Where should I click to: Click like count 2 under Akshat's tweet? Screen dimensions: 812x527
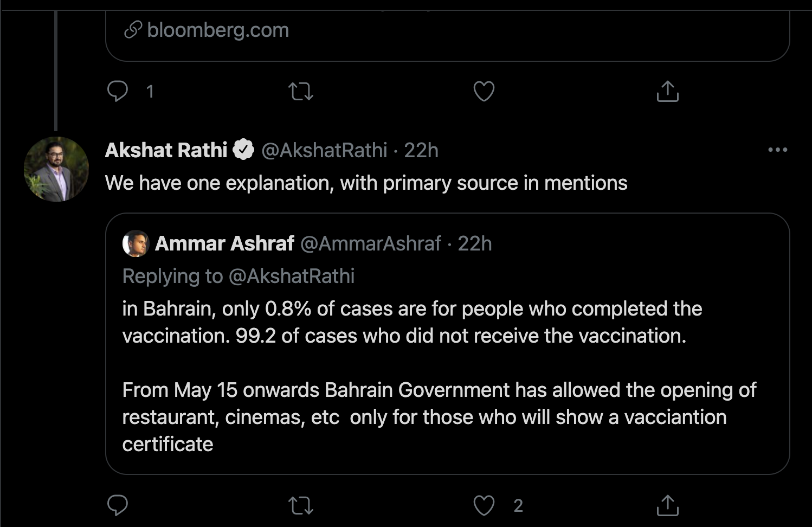point(518,505)
